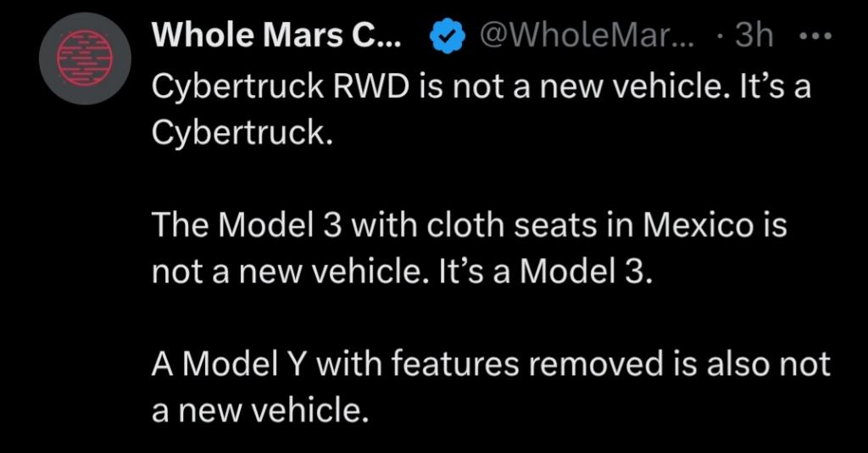868x453 pixels.
Task: Click the "3h" timestamp
Action: pos(754,36)
